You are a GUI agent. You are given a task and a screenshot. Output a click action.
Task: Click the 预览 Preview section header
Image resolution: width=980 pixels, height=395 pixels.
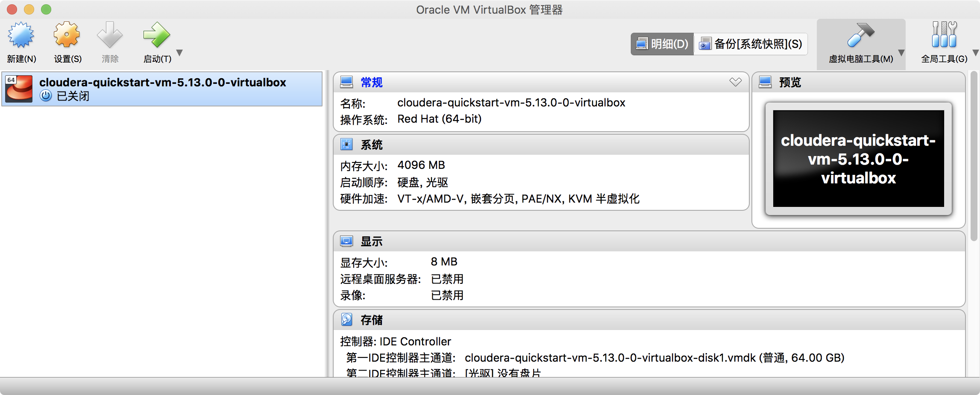[790, 83]
